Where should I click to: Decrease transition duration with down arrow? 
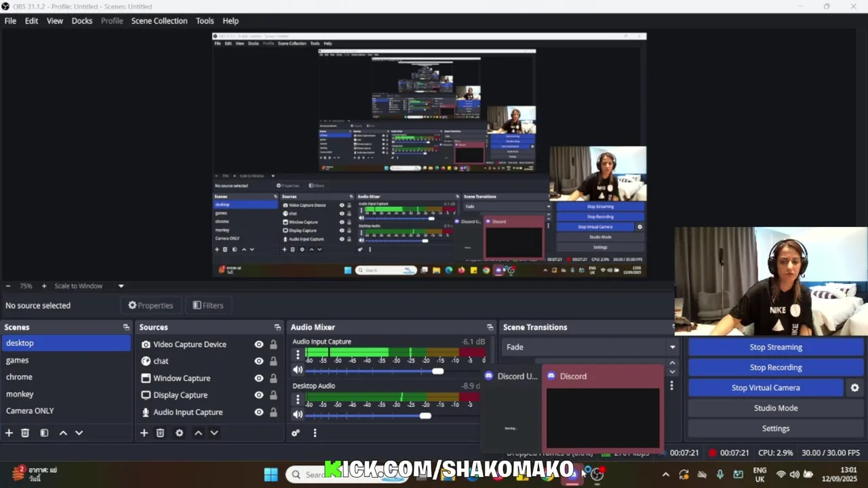coord(672,371)
